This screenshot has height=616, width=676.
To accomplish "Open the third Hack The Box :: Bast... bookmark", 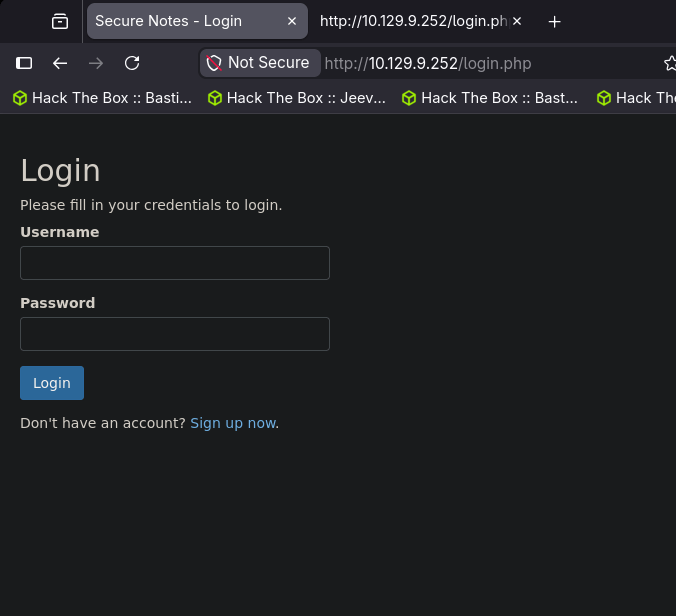I will pyautogui.click(x=490, y=98).
